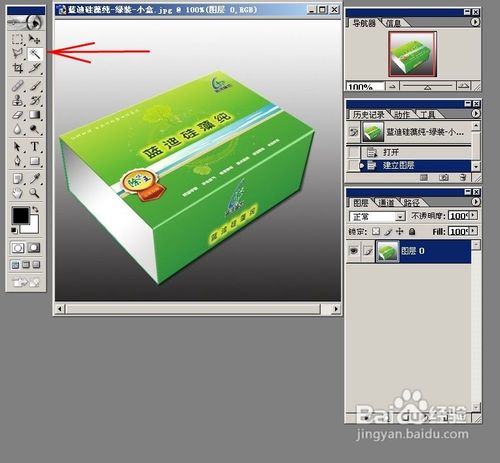The image size is (500, 463).
Task: Expand the opacity 不透明度 slider arrow
Action: pos(474,215)
